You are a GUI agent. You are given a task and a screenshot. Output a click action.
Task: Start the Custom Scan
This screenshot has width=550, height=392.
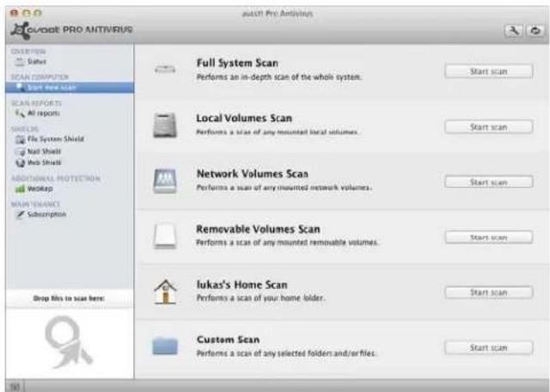489,348
